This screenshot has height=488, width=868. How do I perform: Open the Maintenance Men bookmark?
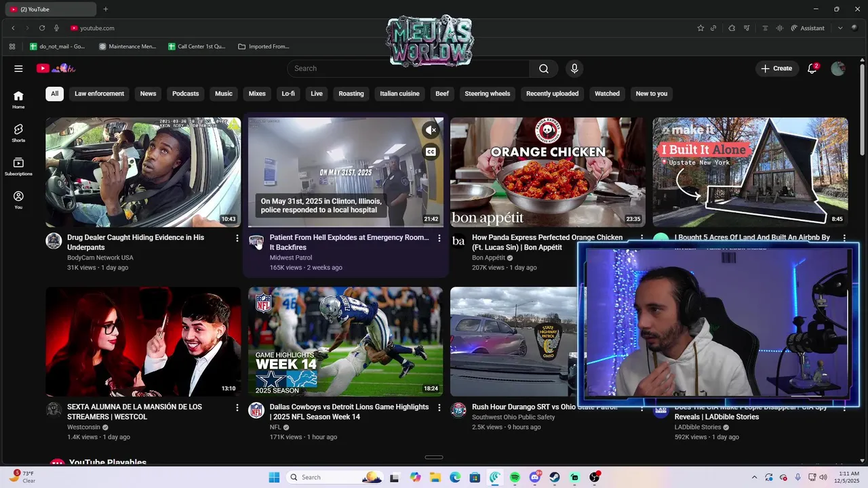127,47
